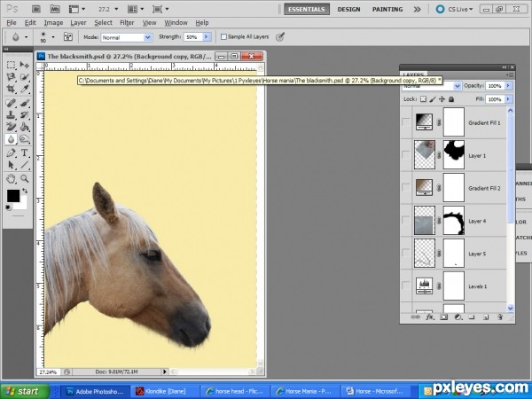Switch to Klondike taskbar window

pyautogui.click(x=166, y=392)
